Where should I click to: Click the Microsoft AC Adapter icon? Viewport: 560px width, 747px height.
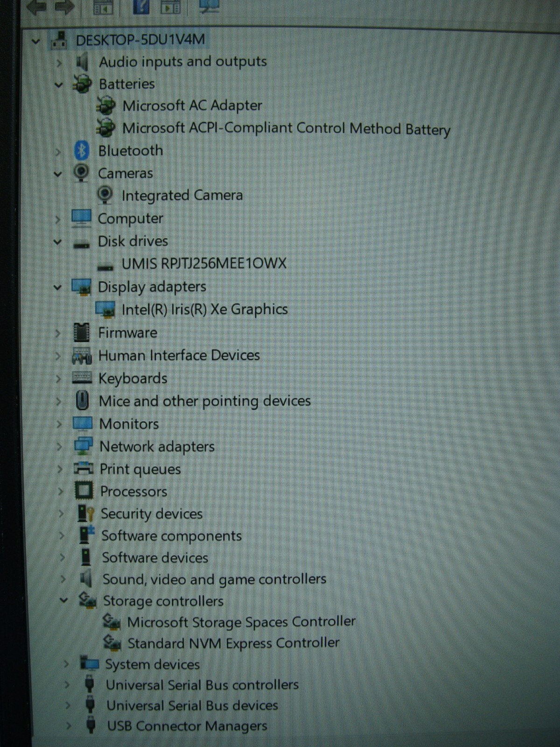coord(106,106)
